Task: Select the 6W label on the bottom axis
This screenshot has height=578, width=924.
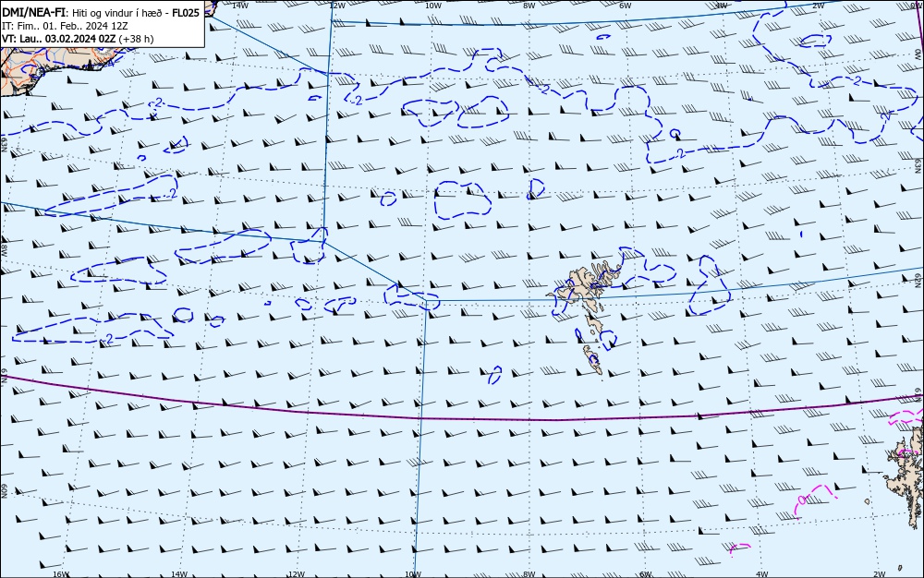Action: point(646,574)
